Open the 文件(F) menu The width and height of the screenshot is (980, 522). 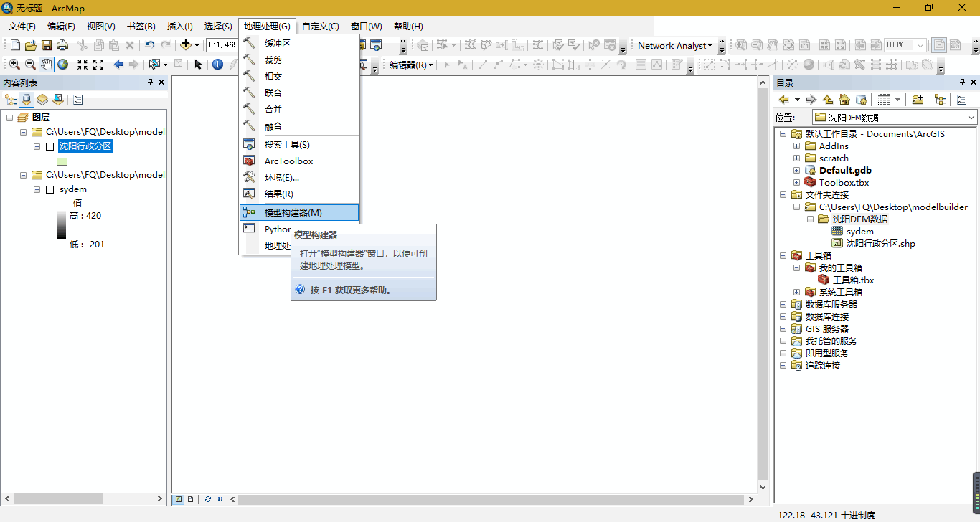(x=22, y=26)
